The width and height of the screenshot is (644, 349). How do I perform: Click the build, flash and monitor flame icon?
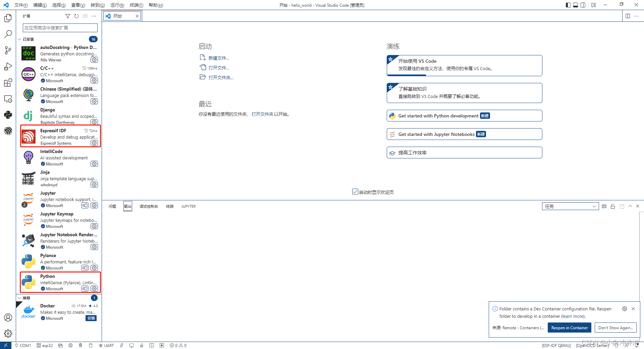[x=142, y=345]
